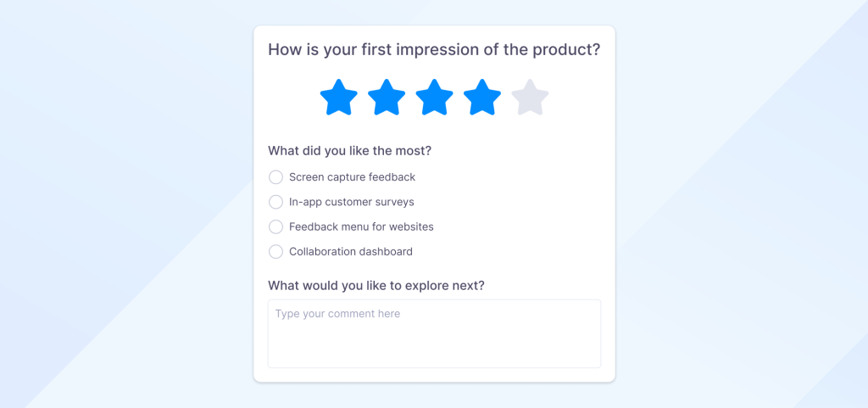Click the 'How is your first impression' heading
The image size is (868, 408).
[434, 49]
